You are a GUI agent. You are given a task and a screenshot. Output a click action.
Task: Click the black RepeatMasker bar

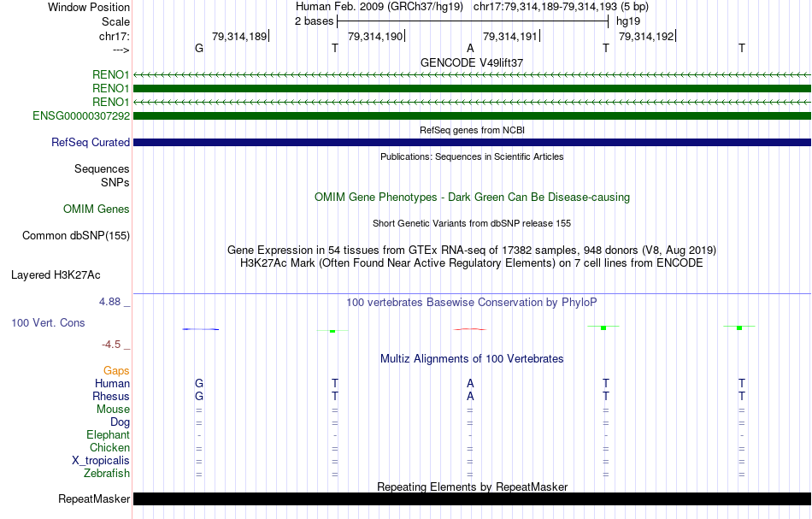coord(472,498)
